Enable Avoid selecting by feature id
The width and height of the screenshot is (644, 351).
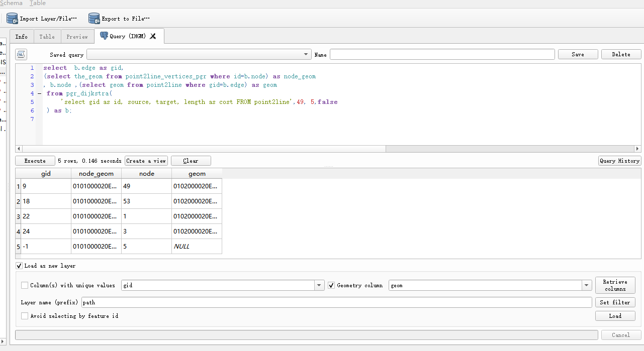pyautogui.click(x=25, y=316)
